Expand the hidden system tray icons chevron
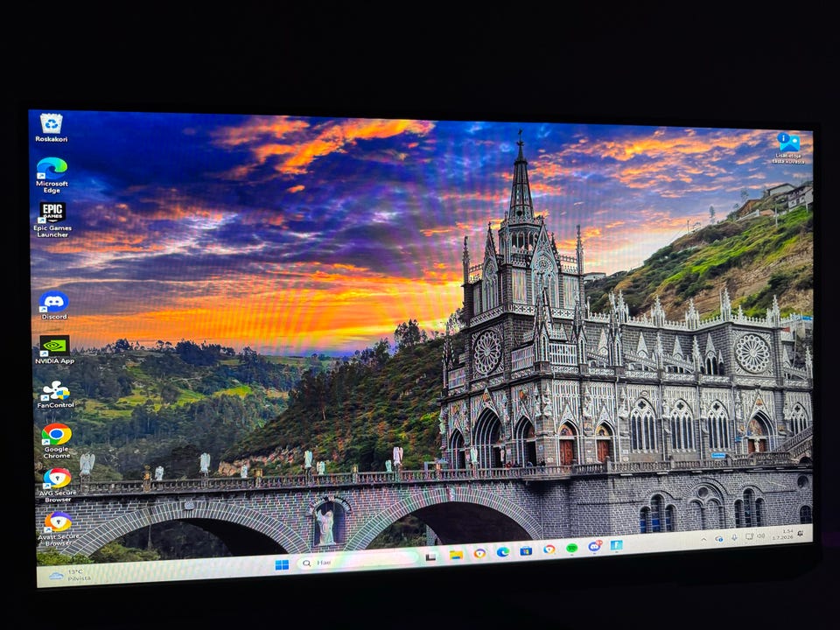The height and width of the screenshot is (630, 840). tap(703, 539)
